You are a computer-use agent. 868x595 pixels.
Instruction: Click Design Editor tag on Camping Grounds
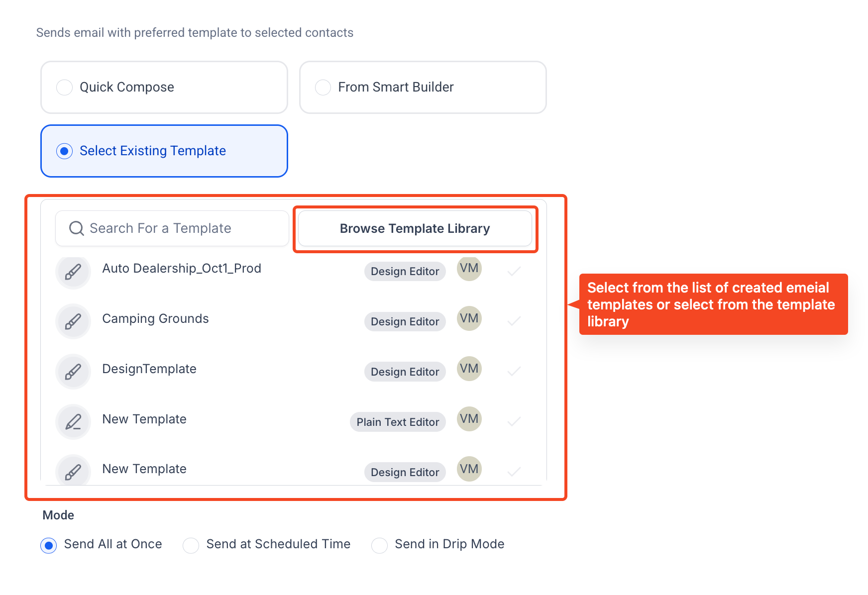405,321
